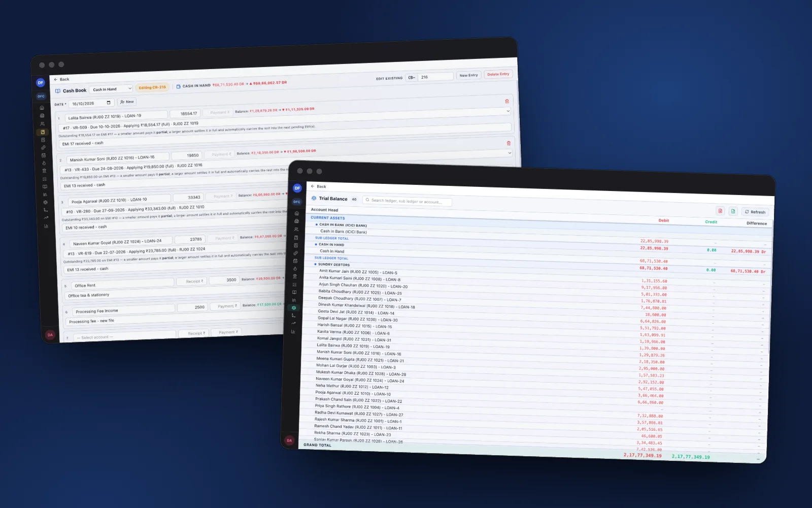This screenshot has width=812, height=508.
Task: Delete entry row 2 Manish Kumar Soni trash icon
Action: pos(509,143)
